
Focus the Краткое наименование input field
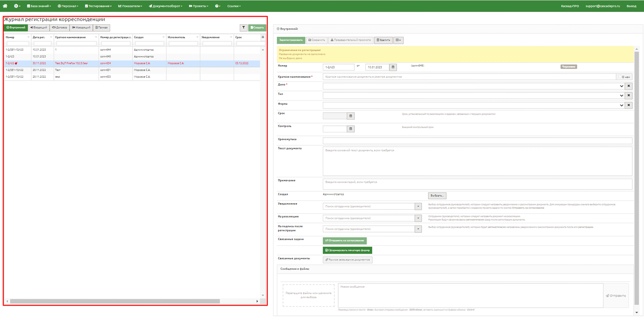coord(469,77)
